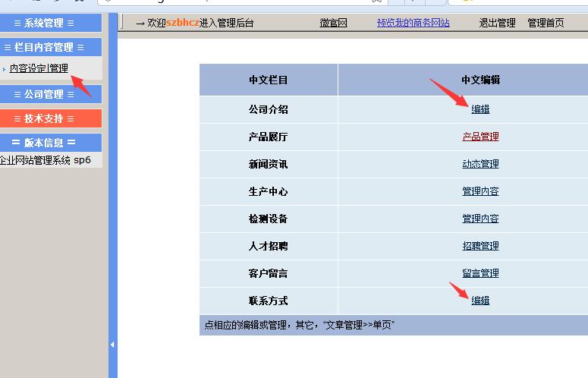The height and width of the screenshot is (378, 588).
Task: Open the 技术支持 sidebar section
Action: pyautogui.click(x=50, y=118)
